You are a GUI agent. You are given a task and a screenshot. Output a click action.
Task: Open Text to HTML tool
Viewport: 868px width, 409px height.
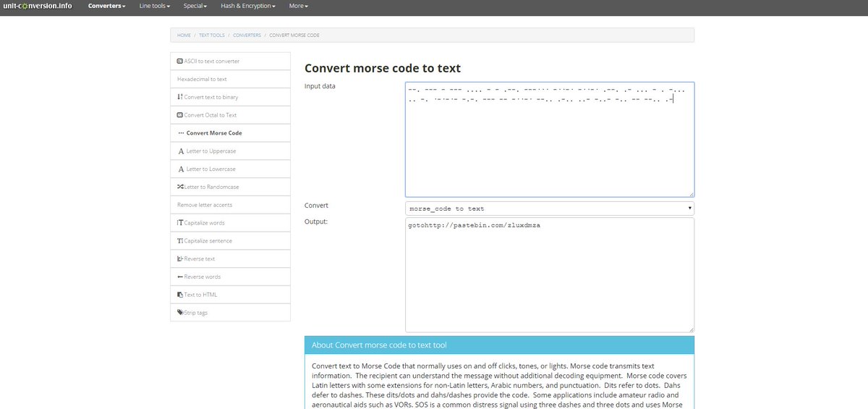point(230,295)
